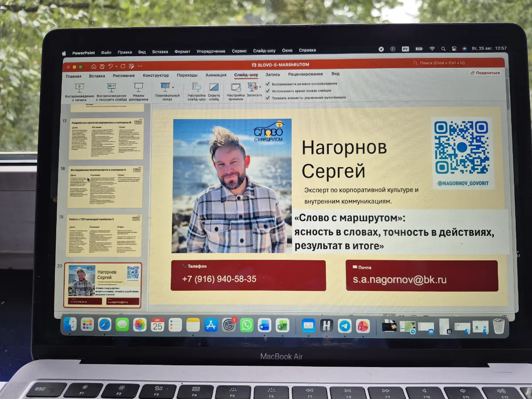532x399 pixels.
Task: Switch to the Переходы ribbon tab
Action: coord(187,75)
